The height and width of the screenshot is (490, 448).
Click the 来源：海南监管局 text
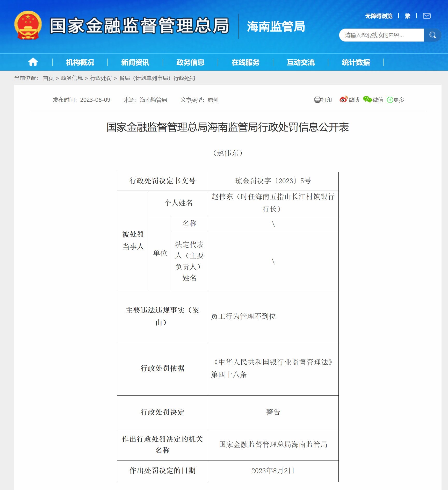pos(145,100)
